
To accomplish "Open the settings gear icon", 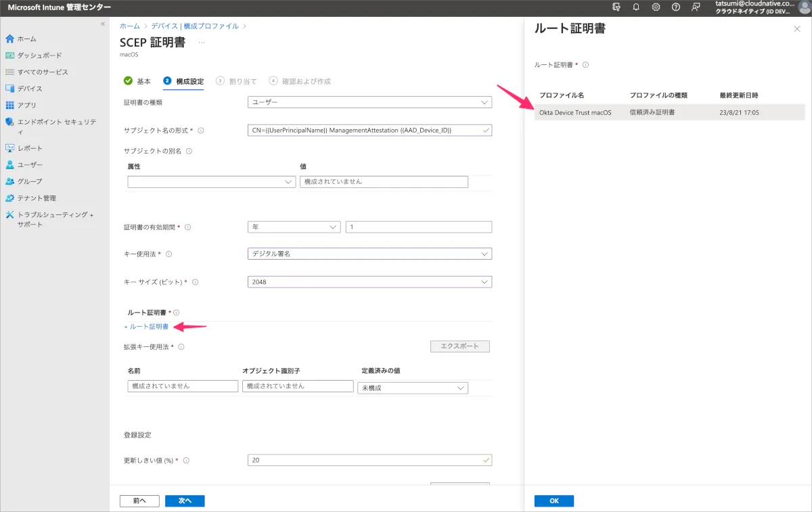I will (656, 7).
